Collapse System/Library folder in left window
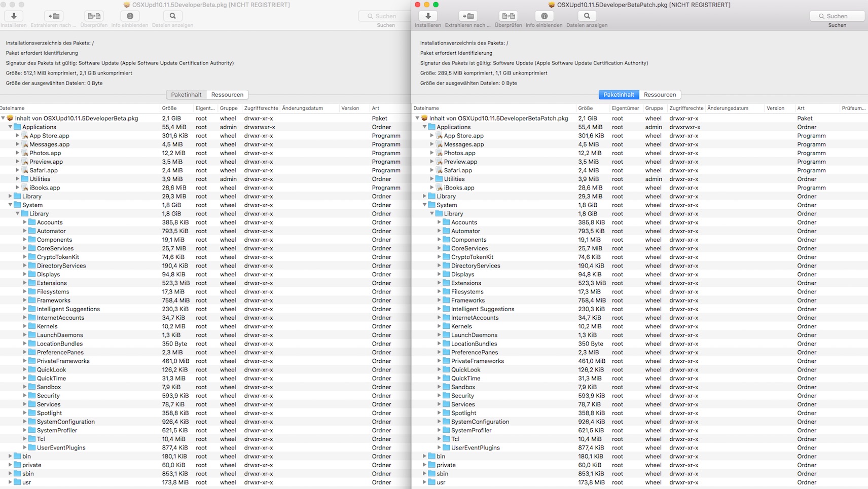 tap(17, 214)
